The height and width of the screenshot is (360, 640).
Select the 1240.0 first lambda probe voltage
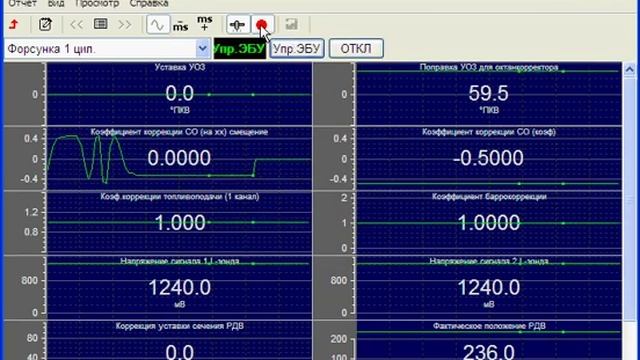pos(180,287)
